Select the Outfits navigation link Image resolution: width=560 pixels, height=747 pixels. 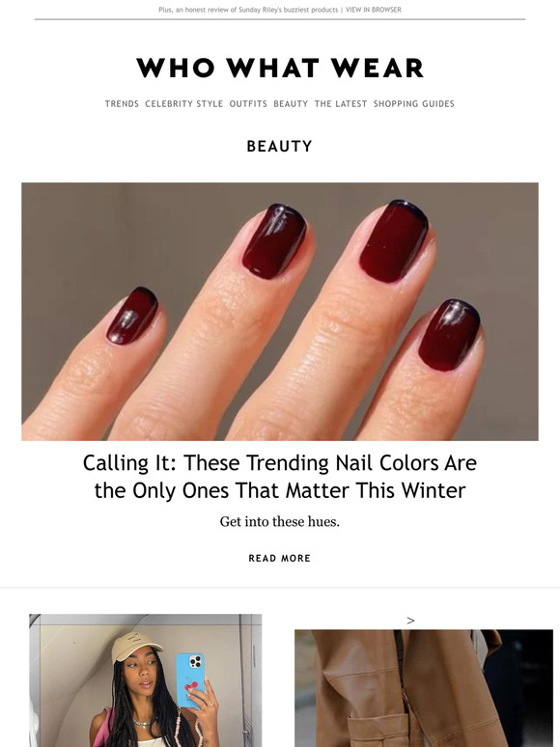coord(248,104)
